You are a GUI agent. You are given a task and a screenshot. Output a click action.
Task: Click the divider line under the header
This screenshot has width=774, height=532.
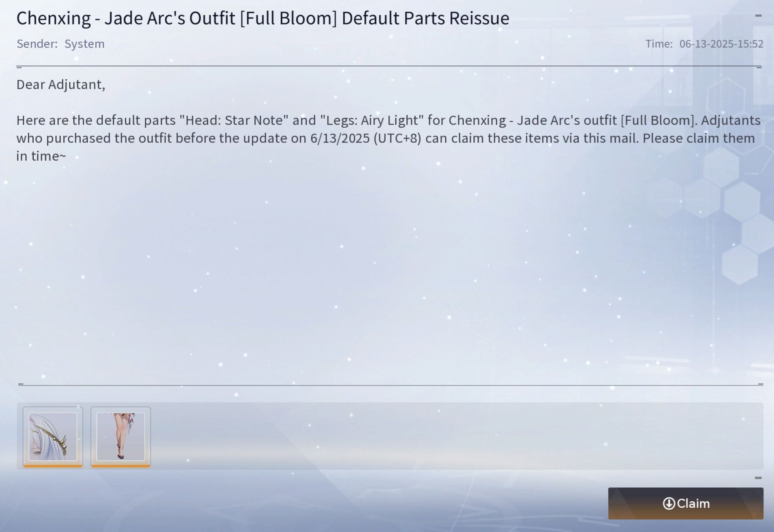(x=390, y=66)
